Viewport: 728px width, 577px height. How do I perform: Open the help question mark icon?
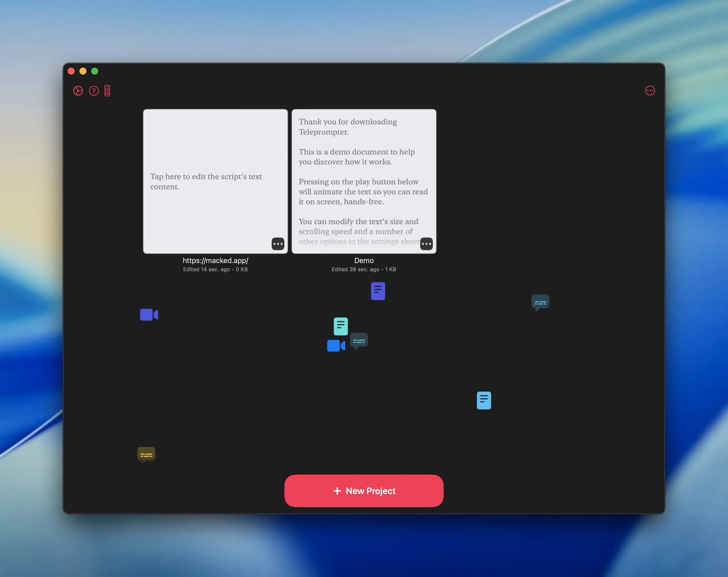pos(93,91)
